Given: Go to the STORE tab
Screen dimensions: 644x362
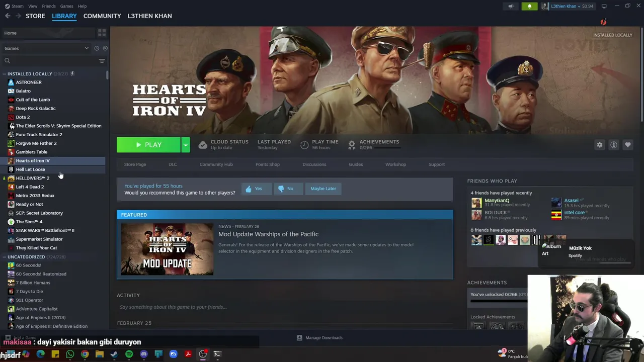Looking at the screenshot, I should pyautogui.click(x=35, y=16).
